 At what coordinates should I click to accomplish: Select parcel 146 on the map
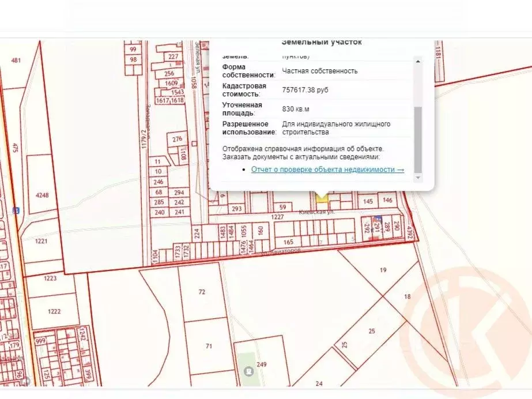click(x=387, y=201)
